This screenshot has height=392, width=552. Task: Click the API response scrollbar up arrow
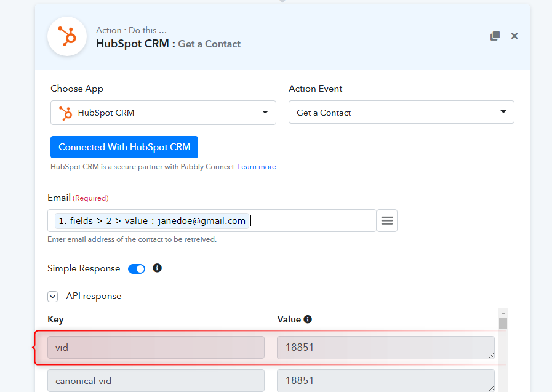point(503,313)
